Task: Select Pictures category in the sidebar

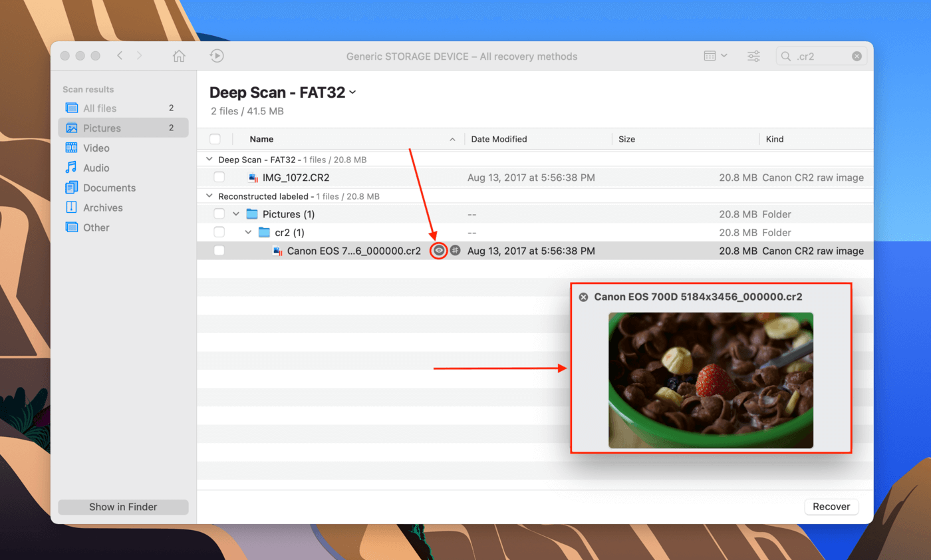Action: (x=123, y=128)
